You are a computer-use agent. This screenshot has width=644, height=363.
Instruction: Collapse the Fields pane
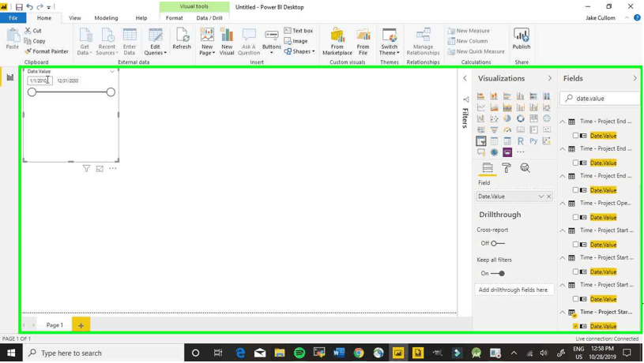[x=635, y=78]
